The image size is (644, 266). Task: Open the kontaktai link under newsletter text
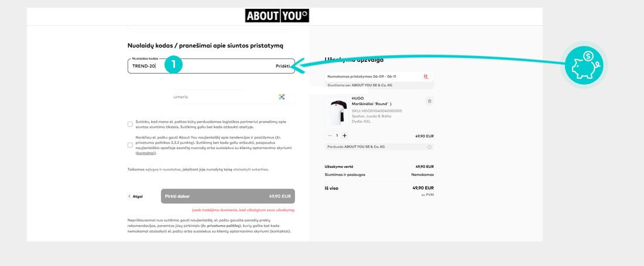point(146,153)
